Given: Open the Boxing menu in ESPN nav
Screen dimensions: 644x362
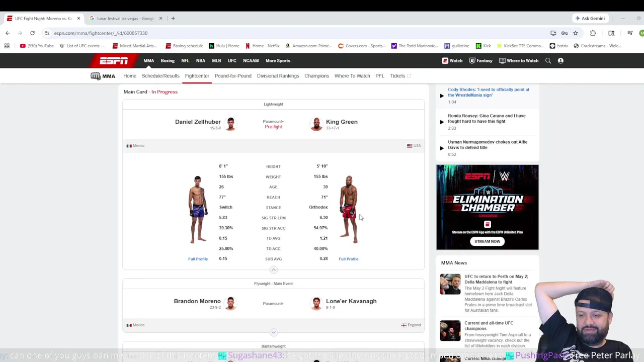Looking at the screenshot, I should point(168,61).
